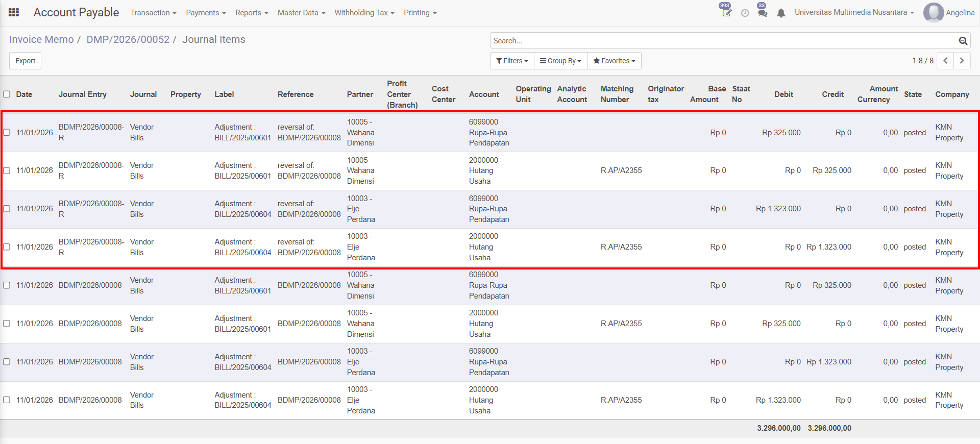Viewport: 980px width, 444px height.
Task: Expand the Favorites dropdown
Action: click(614, 61)
